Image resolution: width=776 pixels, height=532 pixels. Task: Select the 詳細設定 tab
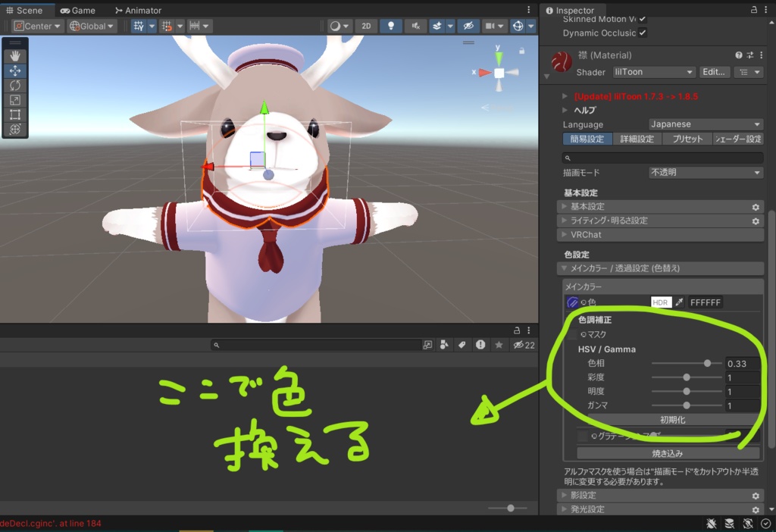(x=637, y=139)
